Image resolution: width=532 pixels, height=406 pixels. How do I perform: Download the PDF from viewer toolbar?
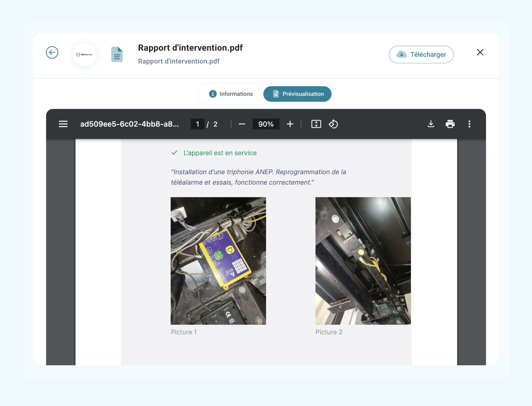click(x=431, y=124)
